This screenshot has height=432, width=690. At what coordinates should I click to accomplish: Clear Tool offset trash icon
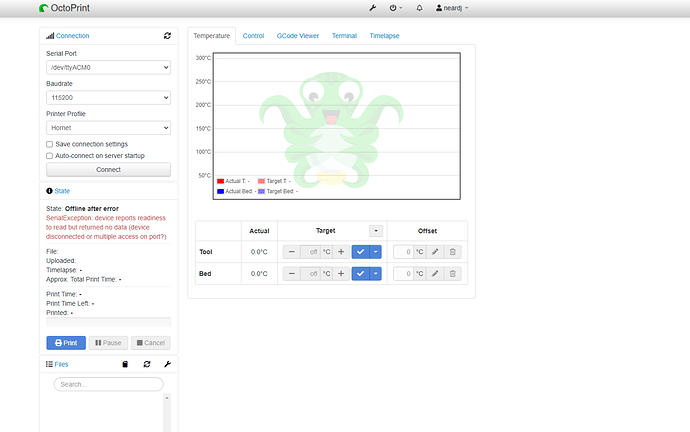(x=452, y=252)
